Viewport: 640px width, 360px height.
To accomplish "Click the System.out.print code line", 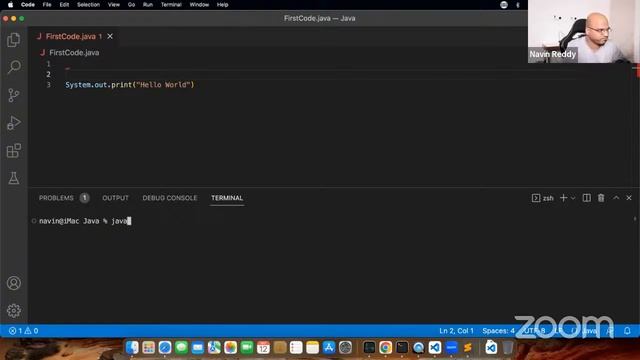I will coord(130,84).
